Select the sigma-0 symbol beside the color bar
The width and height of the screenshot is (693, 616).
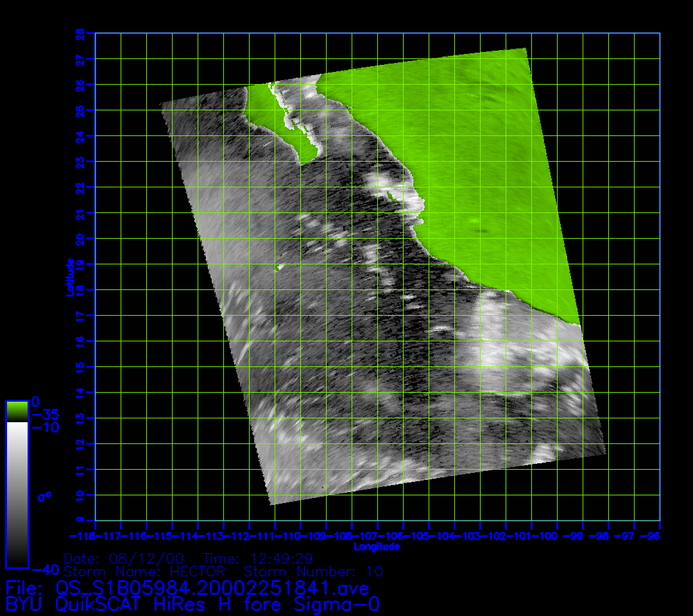tap(44, 497)
